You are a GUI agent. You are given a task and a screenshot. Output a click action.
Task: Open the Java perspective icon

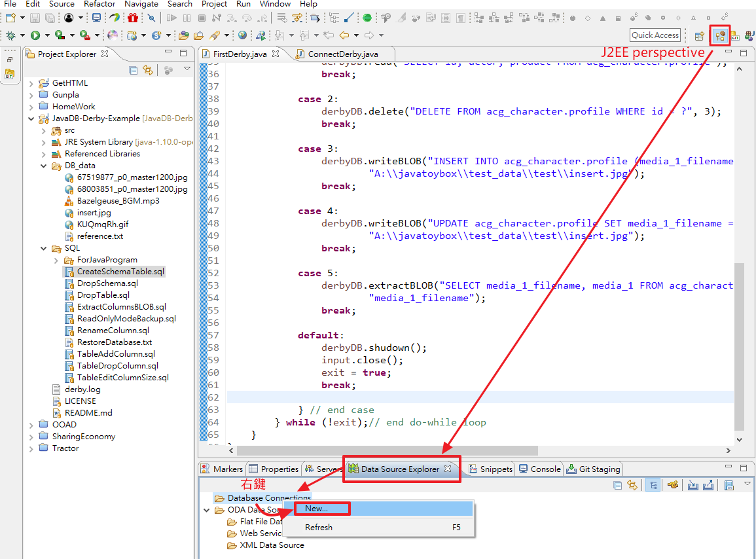coord(749,35)
